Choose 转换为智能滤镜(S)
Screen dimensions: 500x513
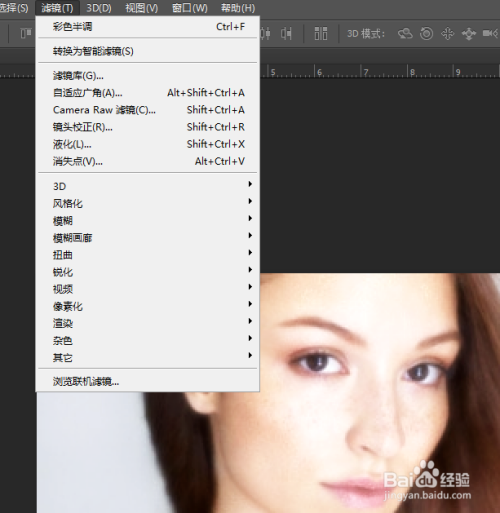coord(148,51)
